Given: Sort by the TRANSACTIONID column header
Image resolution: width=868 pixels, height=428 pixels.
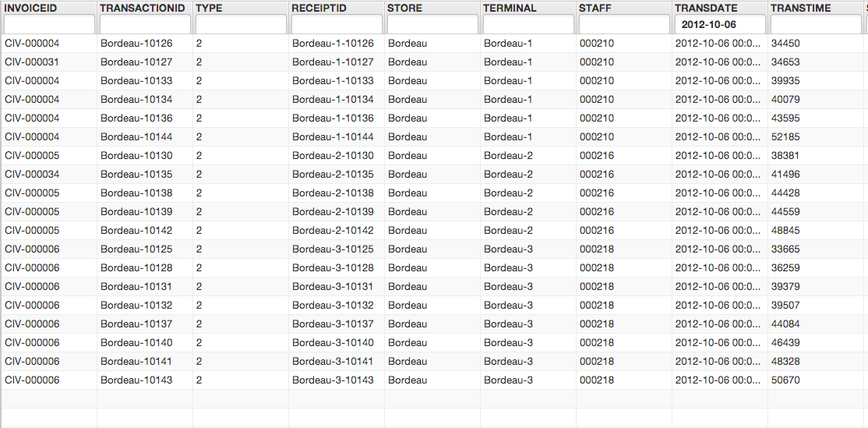Looking at the screenshot, I should (x=143, y=8).
